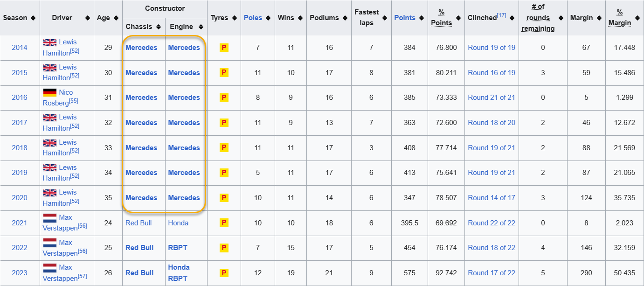The height and width of the screenshot is (286, 644).
Task: Sort by Age column arrow icon
Action: (116, 18)
